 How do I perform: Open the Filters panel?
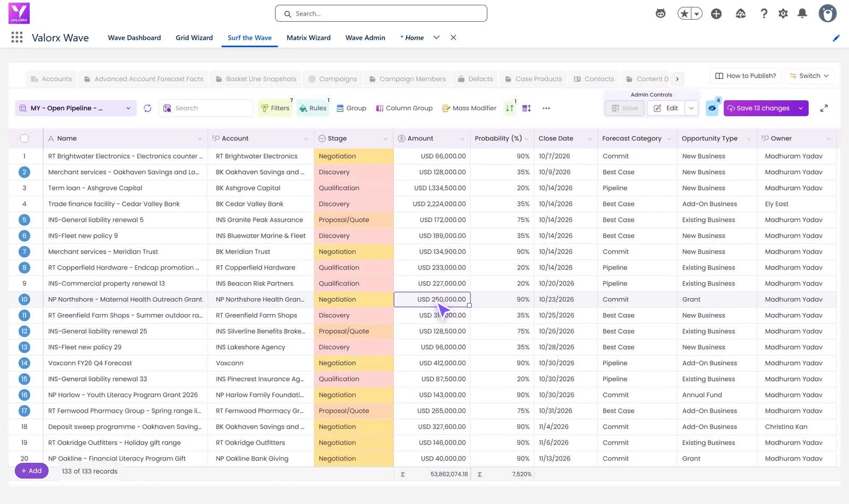[275, 108]
